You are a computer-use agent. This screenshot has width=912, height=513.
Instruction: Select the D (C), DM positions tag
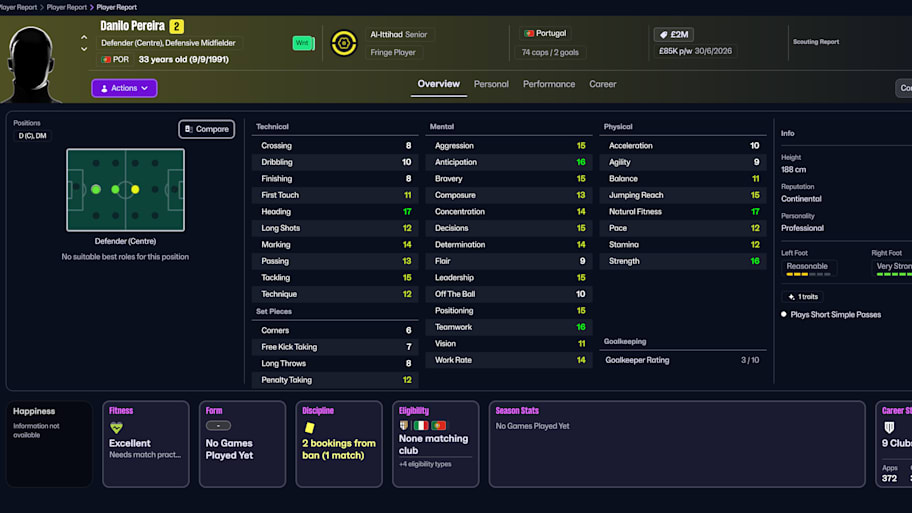[x=32, y=136]
